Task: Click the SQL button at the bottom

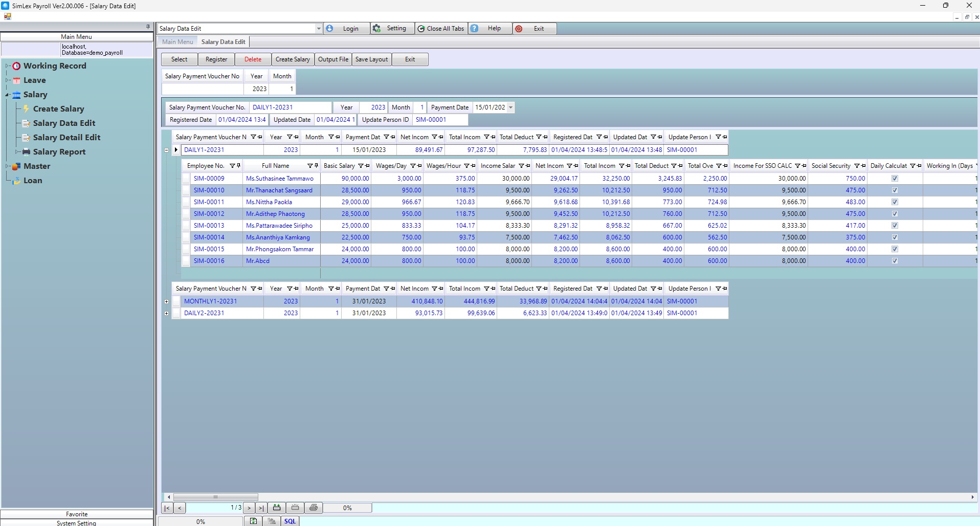Action: [x=290, y=521]
